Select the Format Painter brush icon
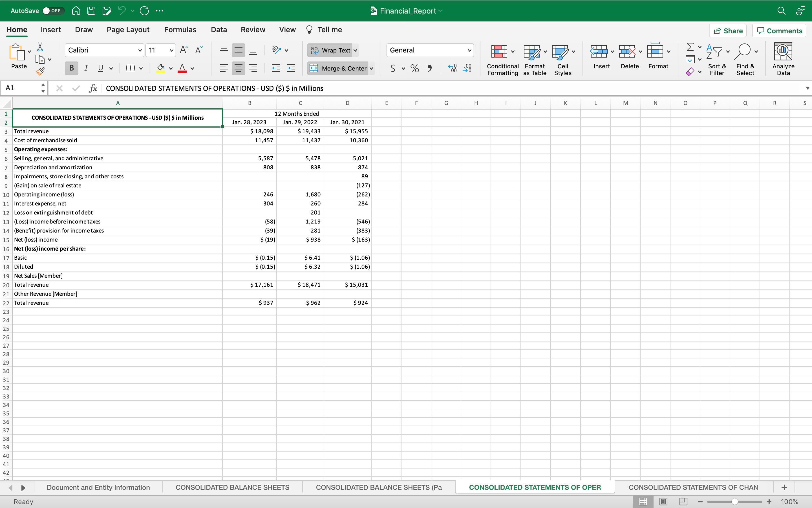The image size is (812, 508). point(40,71)
